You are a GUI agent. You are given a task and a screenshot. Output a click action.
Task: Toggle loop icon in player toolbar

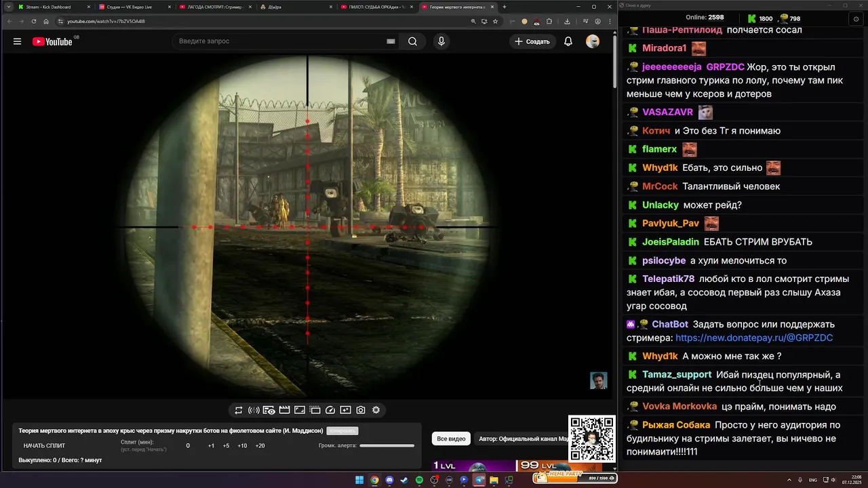(239, 410)
